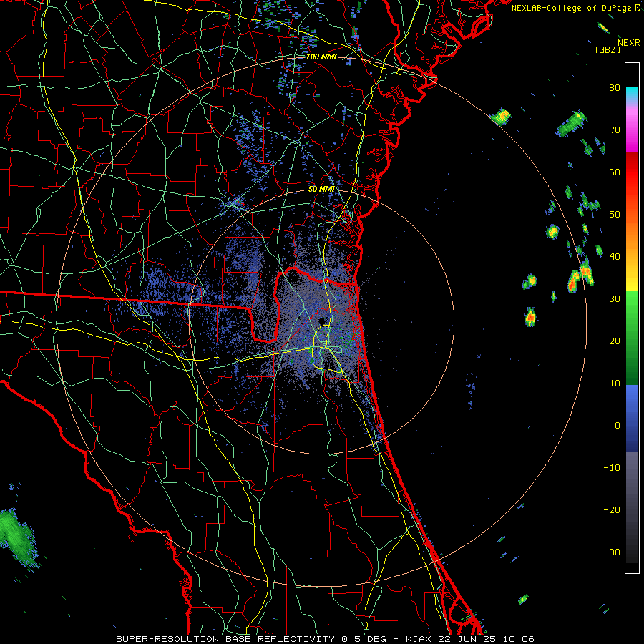Viewport: 644px width, 644px height.
Task: Click the -30 value on the dBZ scale
Action: [612, 552]
